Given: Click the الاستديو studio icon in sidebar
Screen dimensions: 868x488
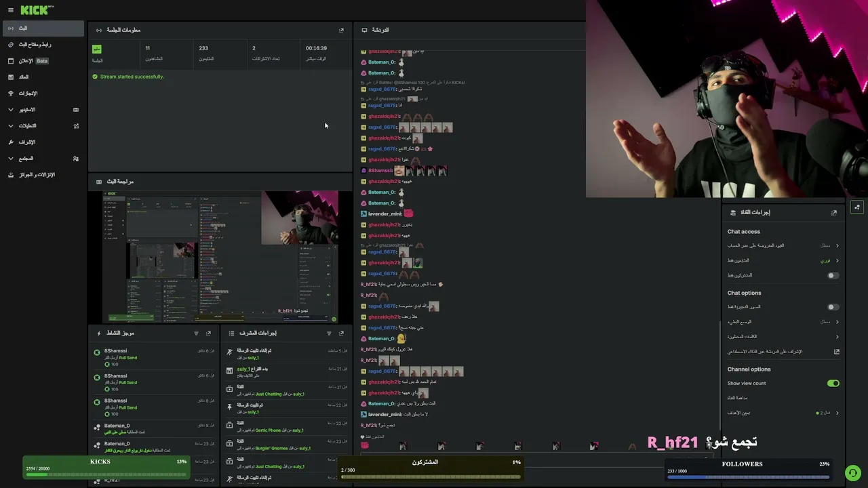Looking at the screenshot, I should point(76,110).
